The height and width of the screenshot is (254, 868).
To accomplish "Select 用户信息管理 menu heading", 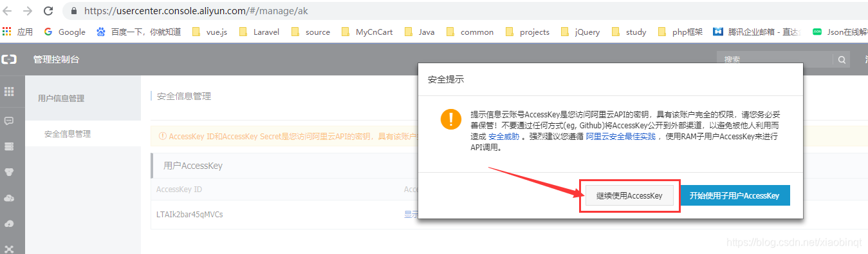I will coord(60,98).
